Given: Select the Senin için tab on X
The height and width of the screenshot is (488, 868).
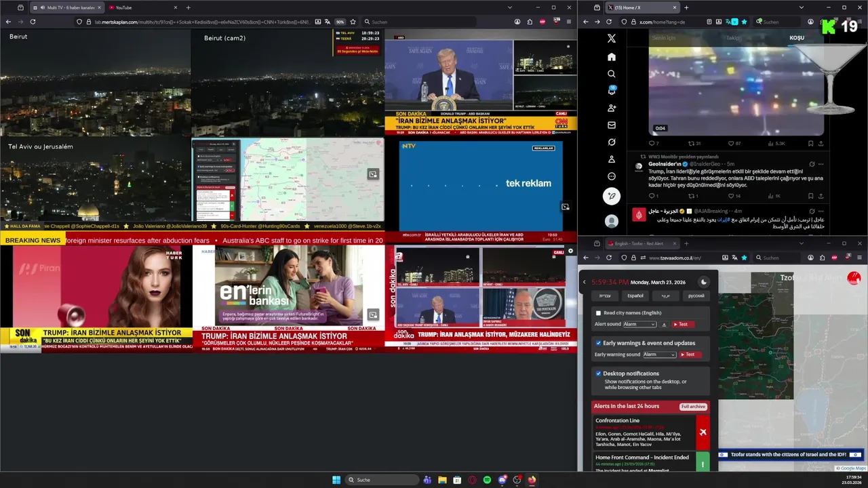Looking at the screenshot, I should (664, 38).
